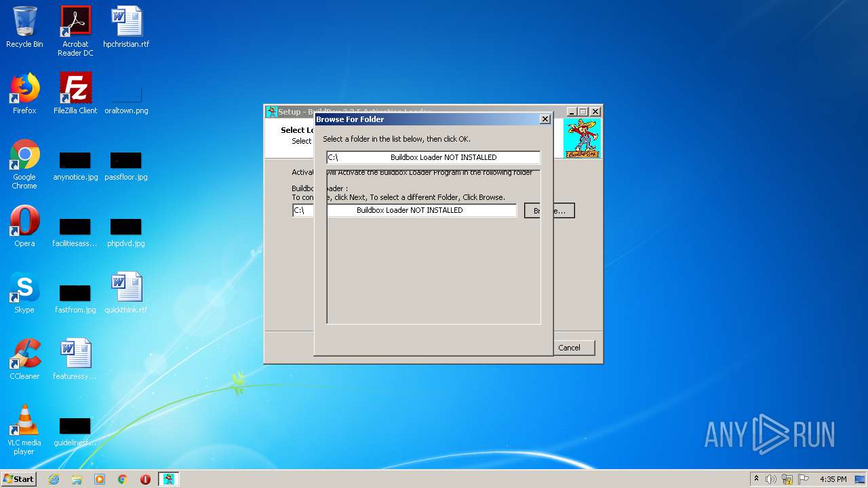Select passfloor.jpg desktop file
Screen dimensions: 868x488
click(126, 167)
